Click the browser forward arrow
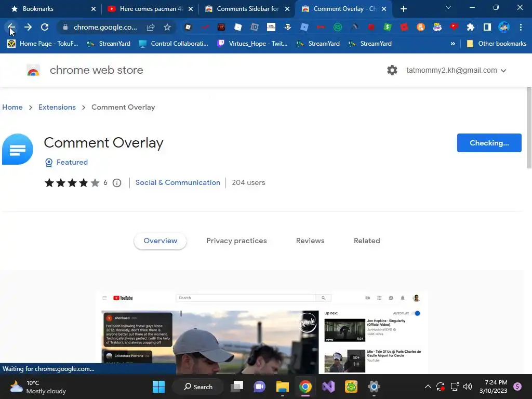This screenshot has height=399, width=532. click(x=28, y=27)
